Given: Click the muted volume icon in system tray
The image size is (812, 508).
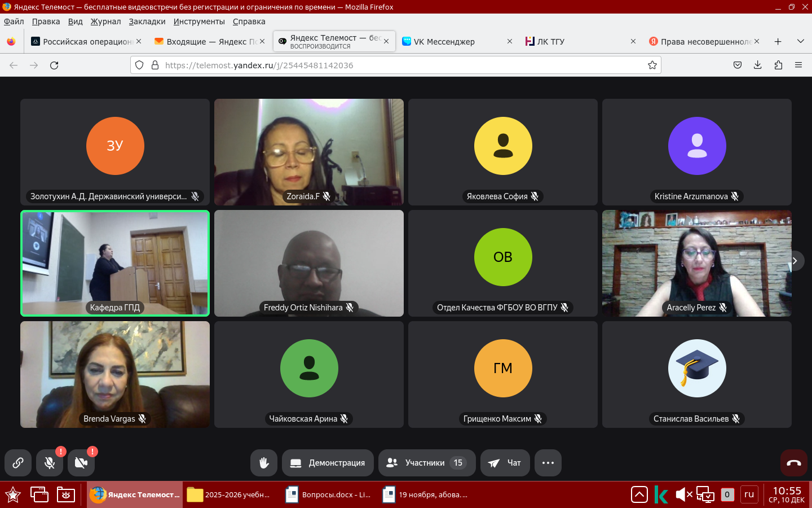Looking at the screenshot, I should (x=683, y=495).
